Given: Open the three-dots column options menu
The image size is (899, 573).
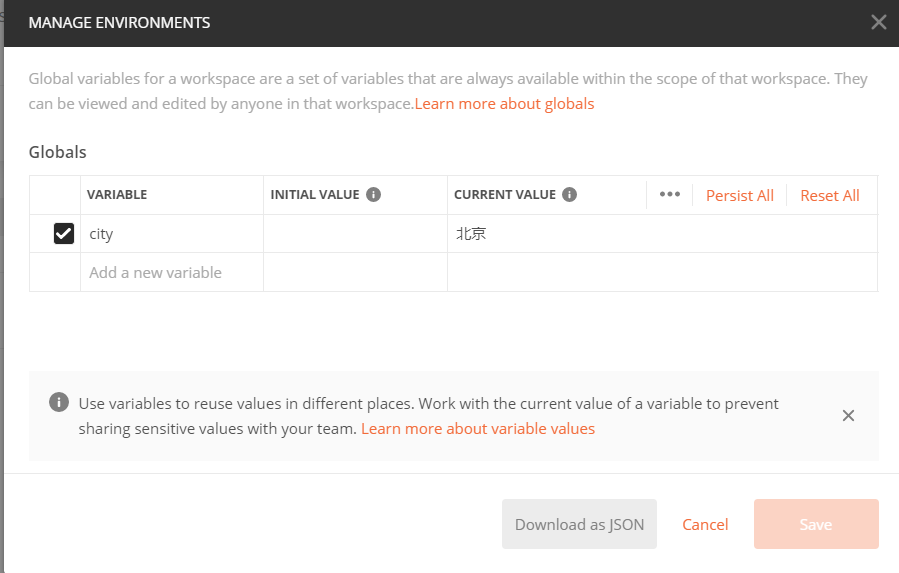Looking at the screenshot, I should pos(670,195).
